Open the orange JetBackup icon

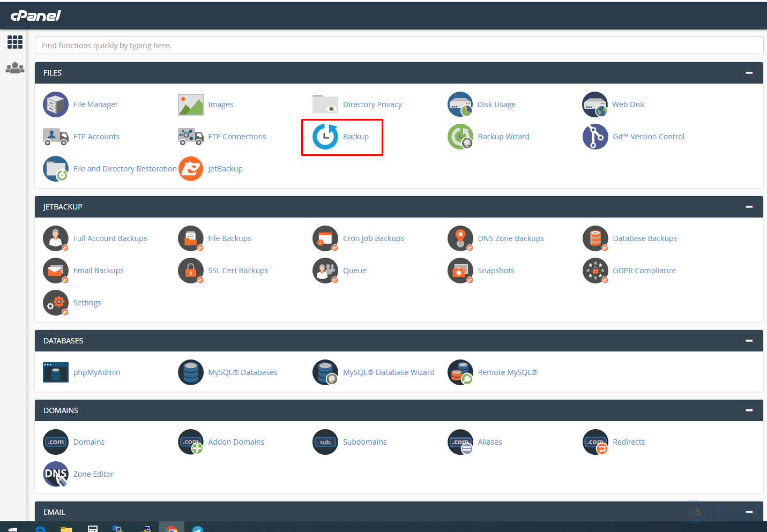191,169
